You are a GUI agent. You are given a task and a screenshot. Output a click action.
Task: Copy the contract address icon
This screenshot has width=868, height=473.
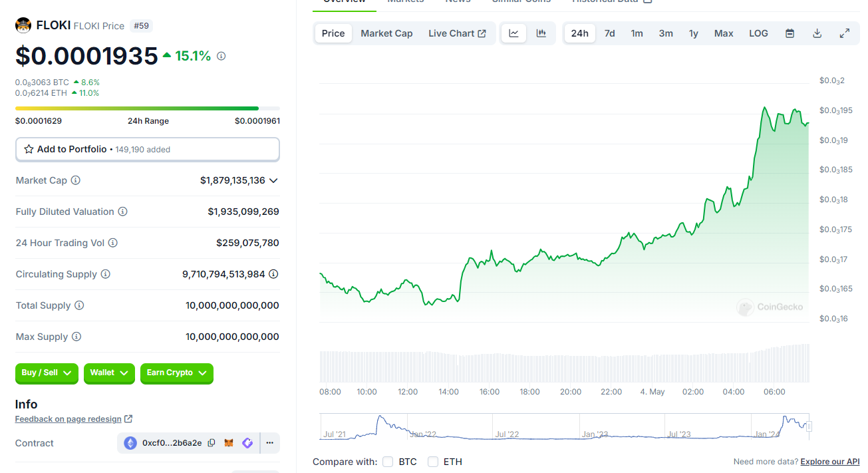(212, 443)
